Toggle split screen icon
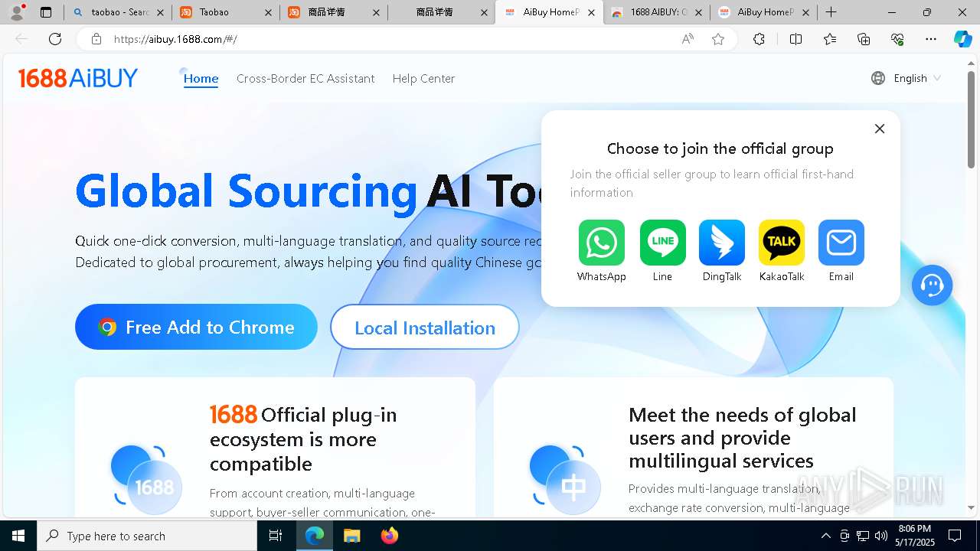980x551 pixels. 795,39
